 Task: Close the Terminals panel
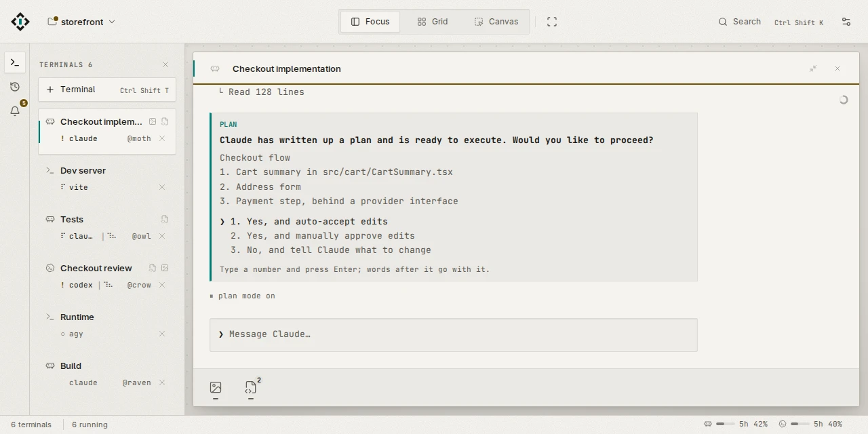pyautogui.click(x=165, y=64)
